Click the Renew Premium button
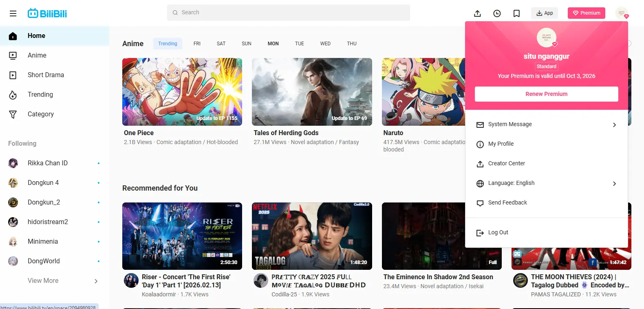 [547, 94]
